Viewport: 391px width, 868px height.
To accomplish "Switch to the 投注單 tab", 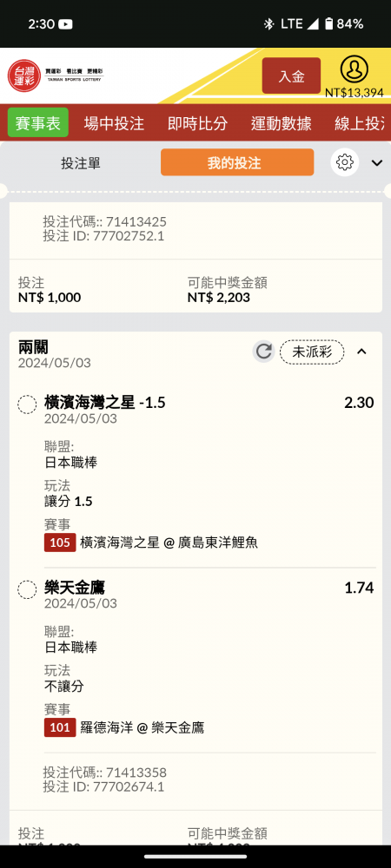I will 81,163.
